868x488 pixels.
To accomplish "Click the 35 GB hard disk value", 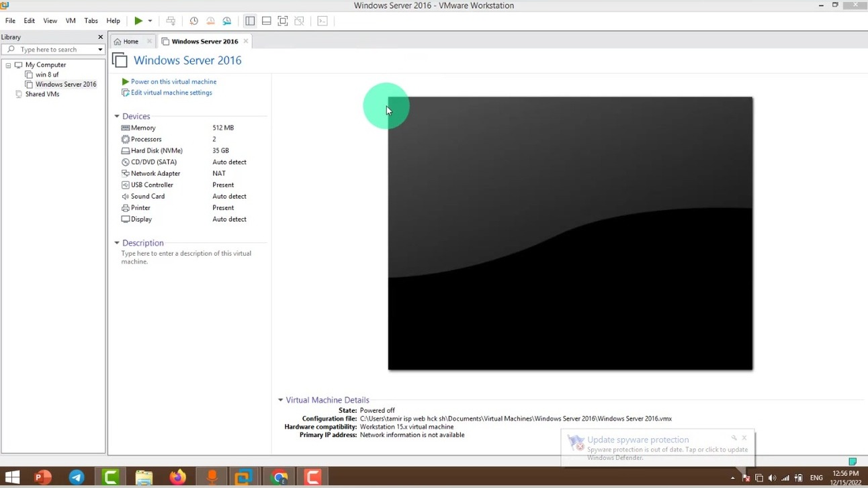I will 220,150.
